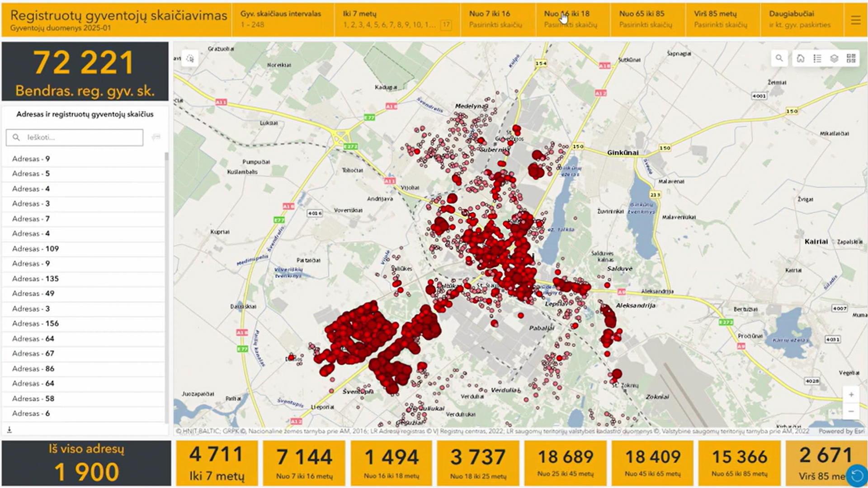Screen dimensions: 868x488
Task: Click the home extent icon
Action: pos(800,58)
